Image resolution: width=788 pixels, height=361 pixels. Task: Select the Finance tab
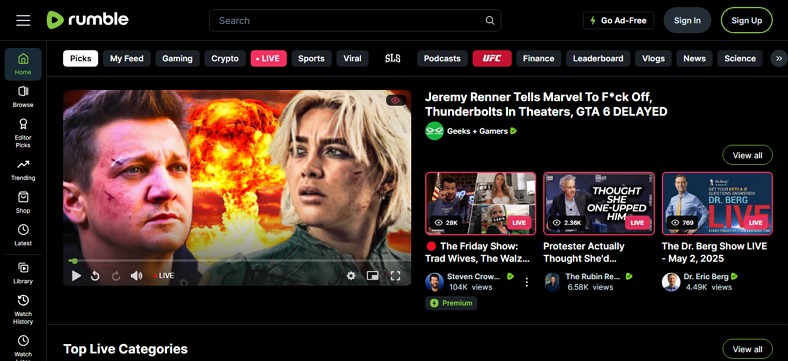[538, 58]
